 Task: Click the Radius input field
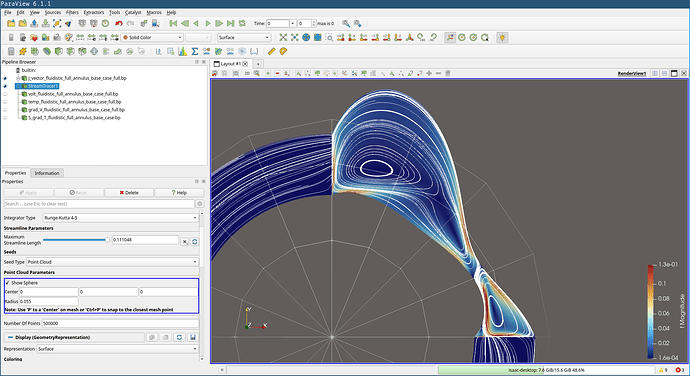(x=49, y=302)
